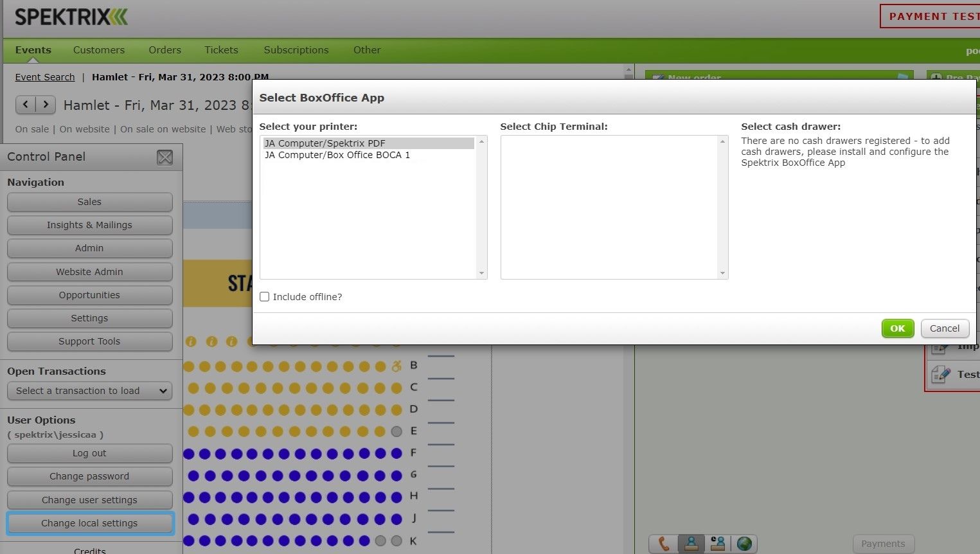Follow the Event Search link
The height and width of the screenshot is (554, 980).
click(x=45, y=77)
